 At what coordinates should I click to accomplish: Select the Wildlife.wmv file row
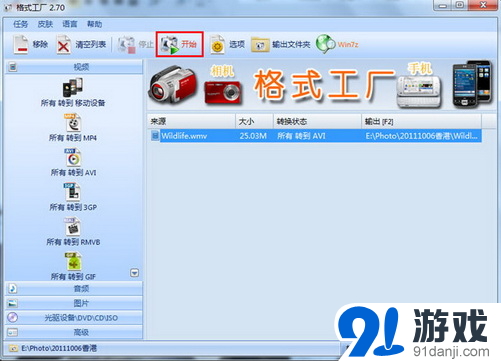click(315, 136)
